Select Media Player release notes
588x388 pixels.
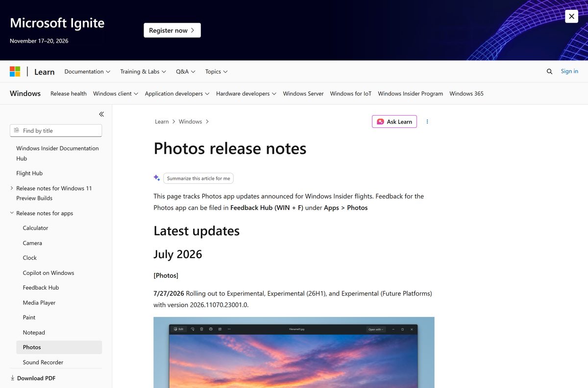coord(39,303)
